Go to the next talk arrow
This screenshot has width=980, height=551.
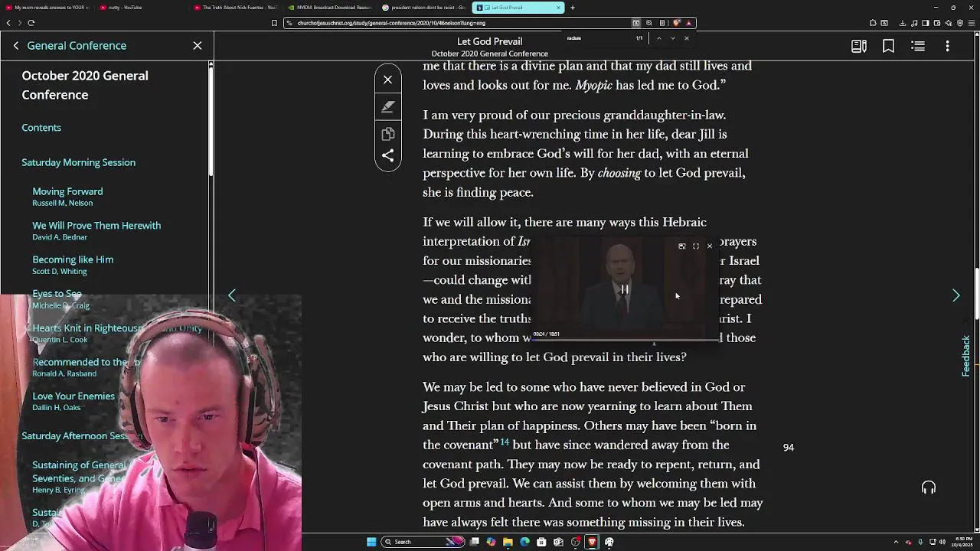[x=955, y=295]
